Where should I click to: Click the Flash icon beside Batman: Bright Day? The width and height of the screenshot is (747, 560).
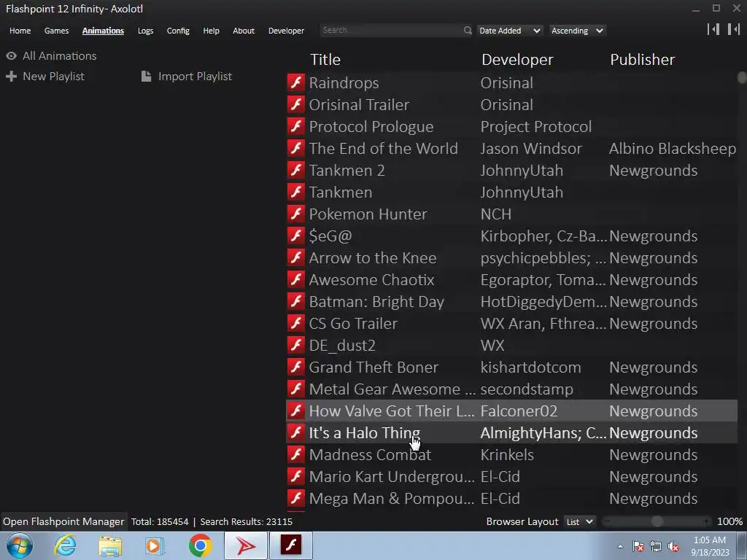[x=296, y=302]
